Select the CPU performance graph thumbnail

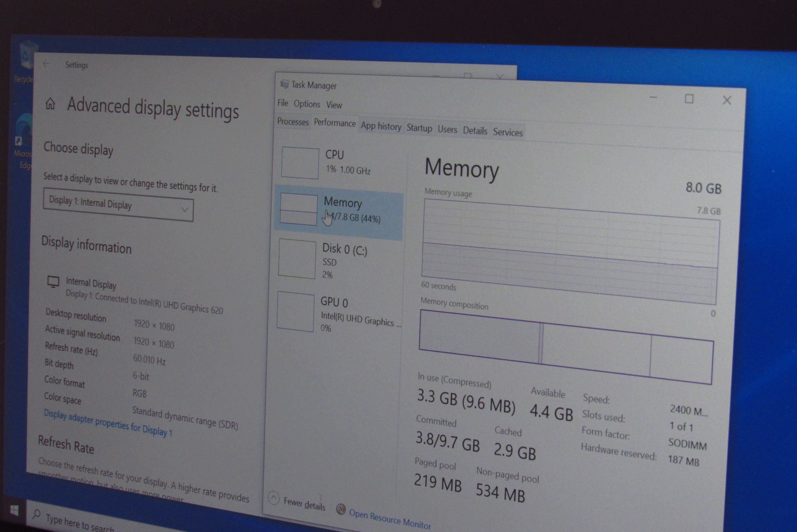click(300, 163)
